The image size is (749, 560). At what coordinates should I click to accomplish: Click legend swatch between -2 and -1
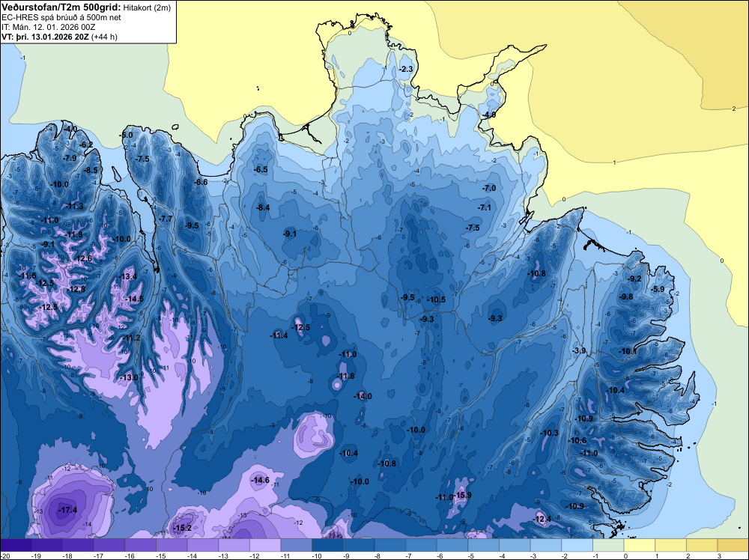pyautogui.click(x=577, y=545)
